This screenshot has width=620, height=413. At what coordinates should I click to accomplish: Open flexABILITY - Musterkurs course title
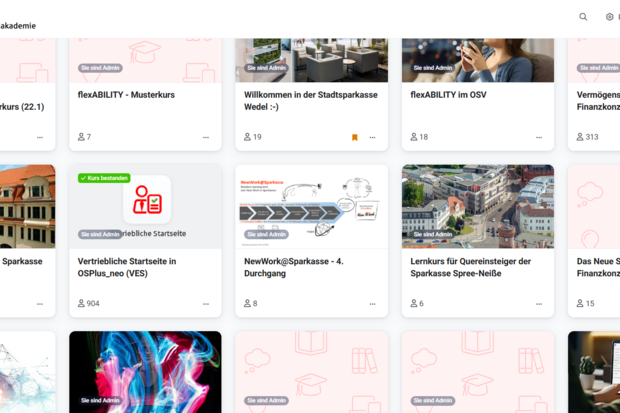[126, 95]
